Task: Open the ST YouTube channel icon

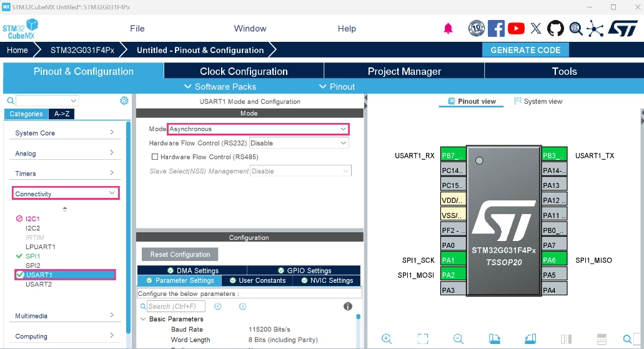Action: (516, 28)
